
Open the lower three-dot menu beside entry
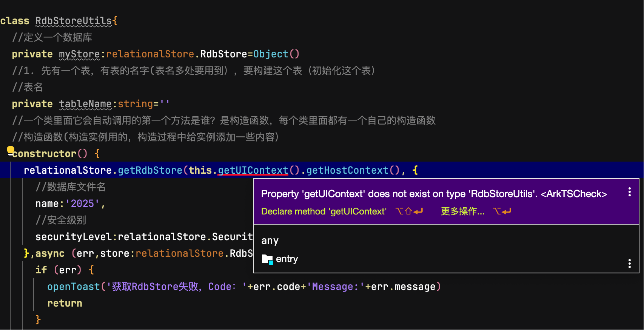tap(629, 264)
